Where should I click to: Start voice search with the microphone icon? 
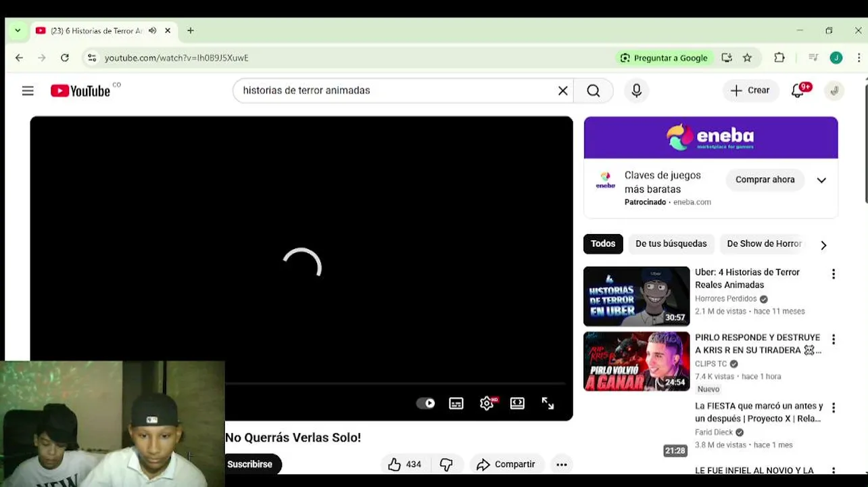click(x=636, y=91)
